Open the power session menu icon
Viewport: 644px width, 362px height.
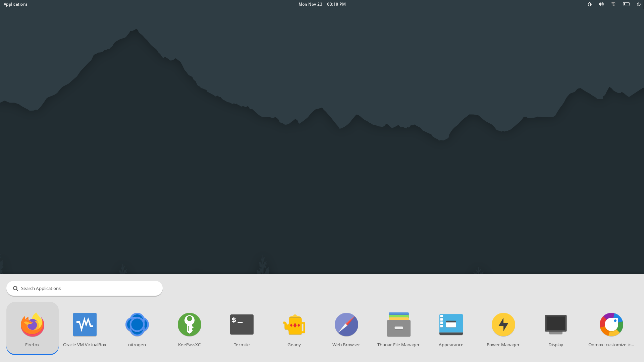639,4
